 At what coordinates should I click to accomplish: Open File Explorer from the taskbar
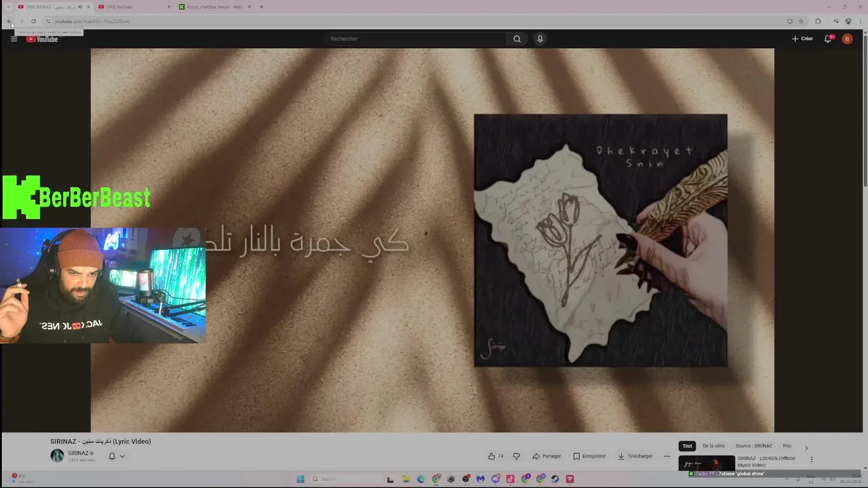pyautogui.click(x=406, y=479)
